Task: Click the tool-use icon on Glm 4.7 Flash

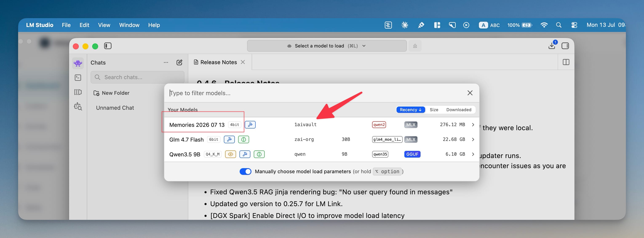Action: 229,139
